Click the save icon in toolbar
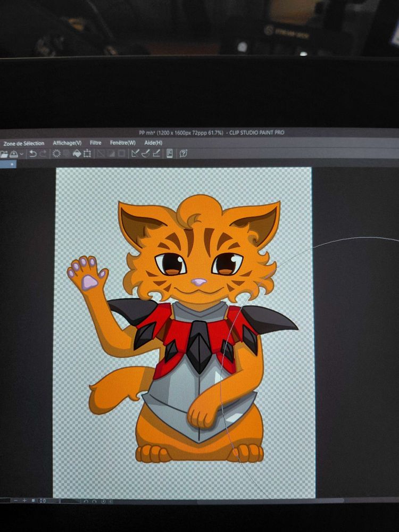Viewport: 399px width, 532px height. click(14, 154)
